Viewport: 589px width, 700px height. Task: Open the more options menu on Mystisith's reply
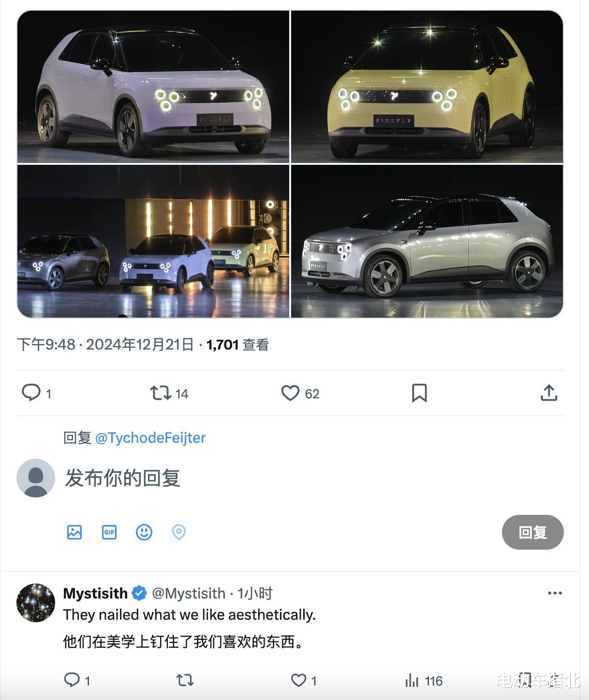point(555,593)
